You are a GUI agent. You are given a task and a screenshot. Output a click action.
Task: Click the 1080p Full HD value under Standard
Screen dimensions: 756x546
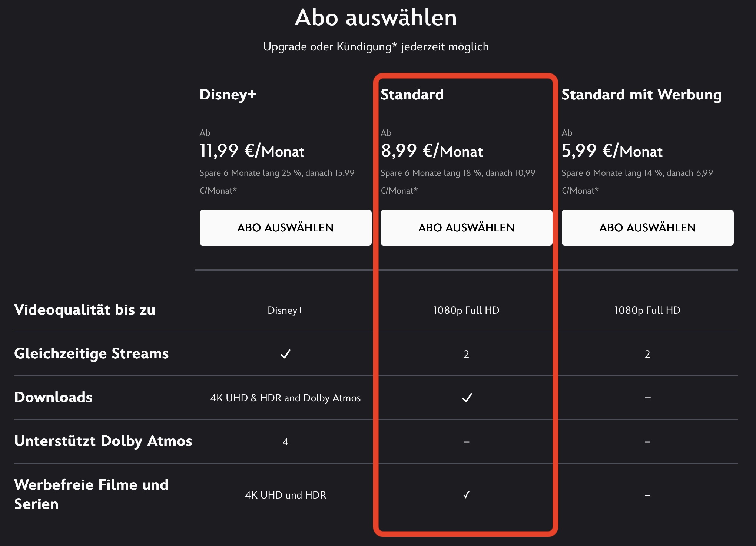point(466,310)
